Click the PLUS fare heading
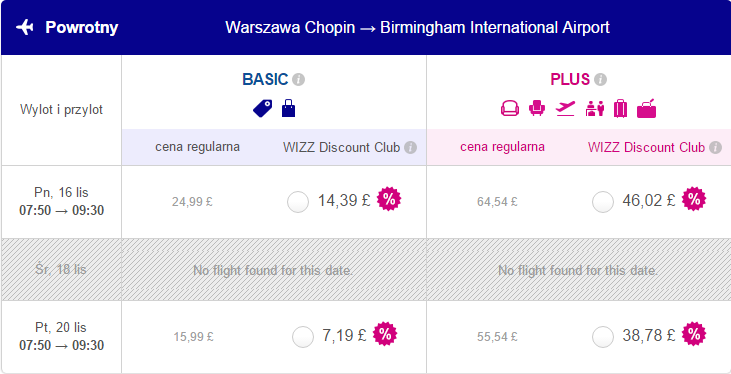Viewport: 731px width, 374px height. (570, 80)
